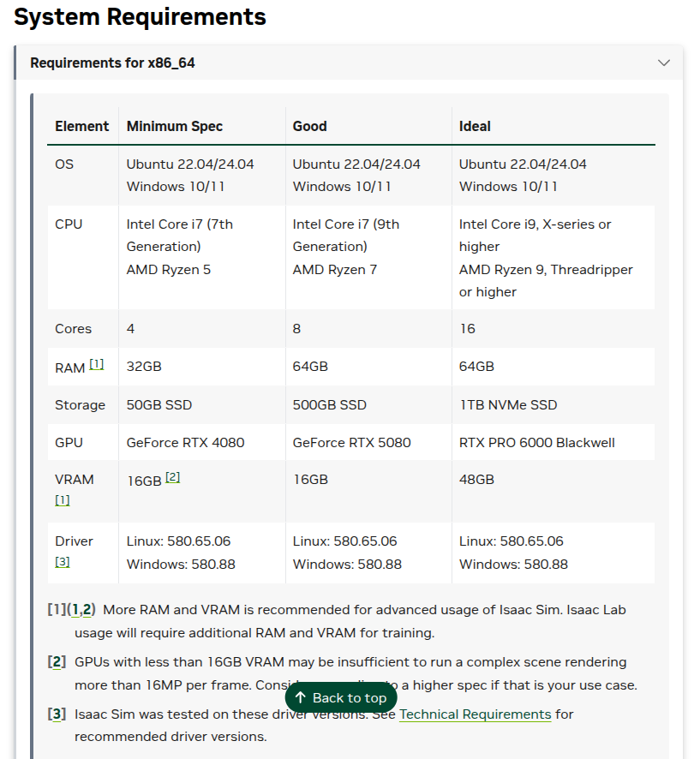Click the AMD Ryzen 5 text
Image resolution: width=700 pixels, height=759 pixels.
169,270
